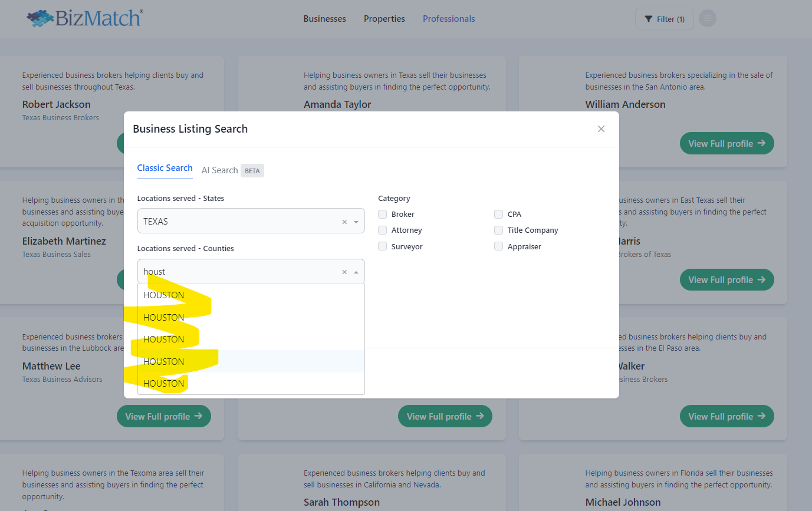The width and height of the screenshot is (812, 511).
Task: Go to the Properties page
Action: (384, 19)
